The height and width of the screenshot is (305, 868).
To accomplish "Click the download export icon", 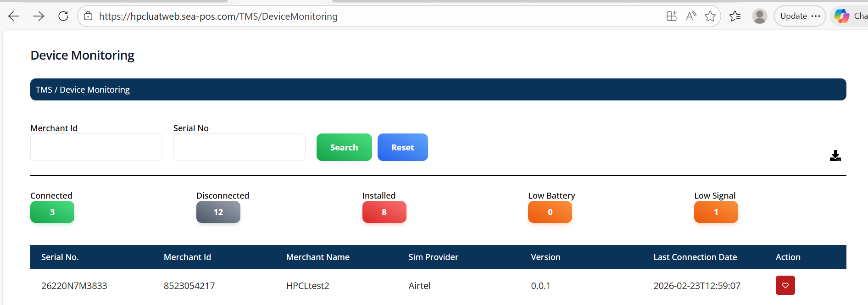I will click(x=835, y=156).
